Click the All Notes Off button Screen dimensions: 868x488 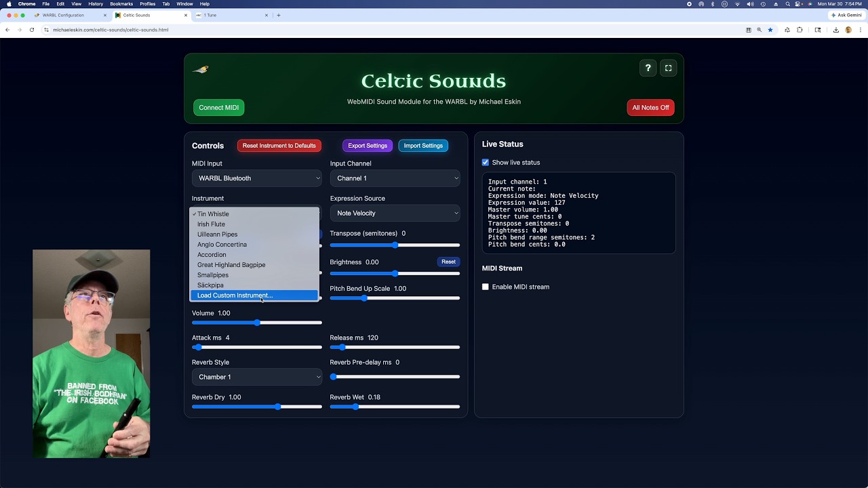tap(650, 108)
